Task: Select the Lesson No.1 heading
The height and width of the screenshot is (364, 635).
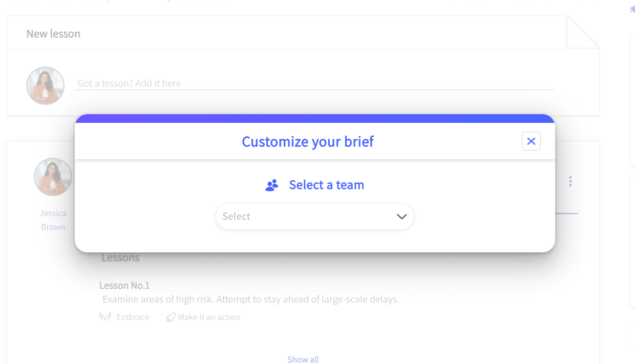Action: click(x=124, y=285)
